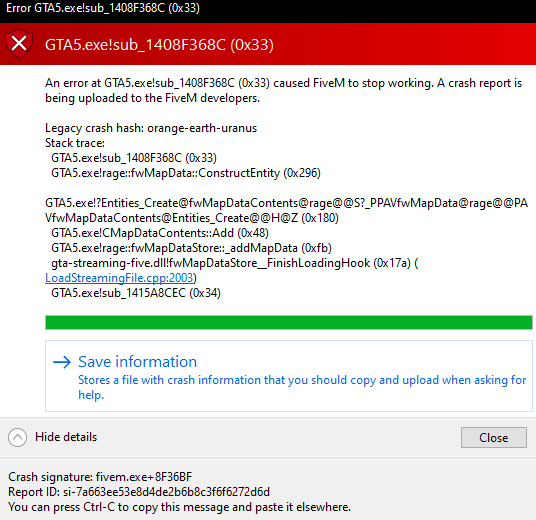
Task: Click the Entities_Create@fwMapDataContents stack line
Action: [x=286, y=210]
